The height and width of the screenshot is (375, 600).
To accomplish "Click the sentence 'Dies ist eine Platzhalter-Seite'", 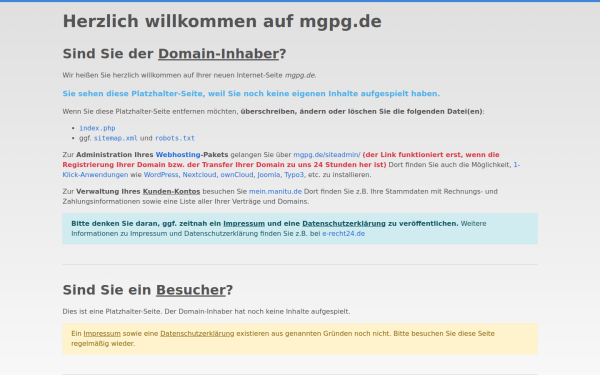I will click(113, 311).
